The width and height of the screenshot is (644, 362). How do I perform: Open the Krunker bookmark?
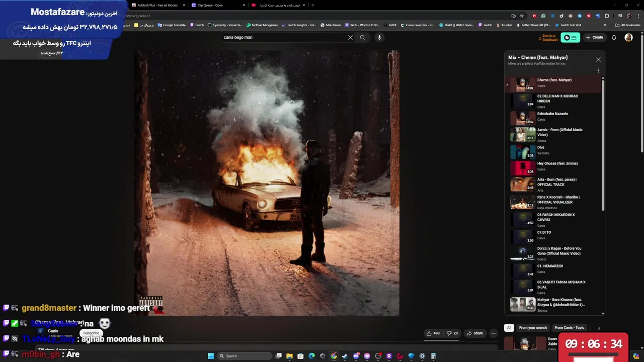(x=504, y=25)
